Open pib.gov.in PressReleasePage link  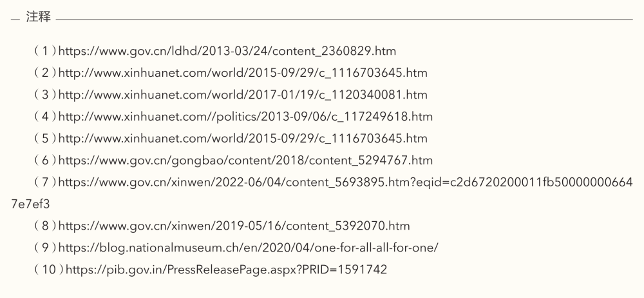(x=226, y=270)
